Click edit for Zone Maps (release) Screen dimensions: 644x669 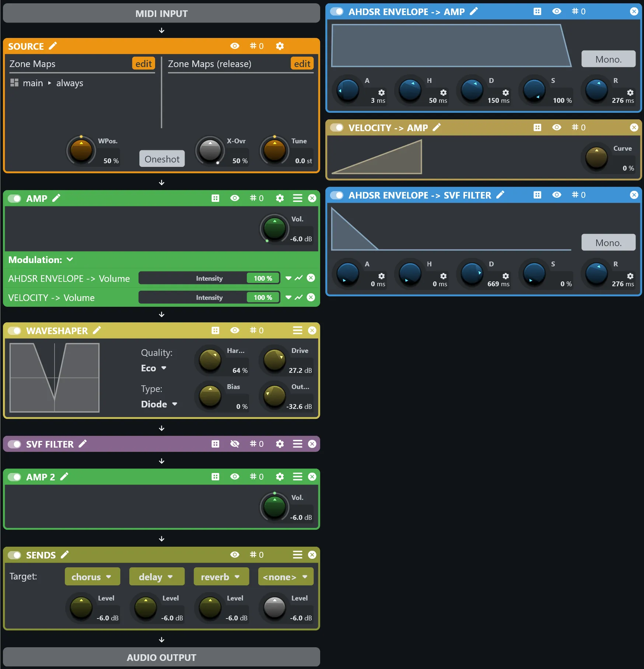302,64
